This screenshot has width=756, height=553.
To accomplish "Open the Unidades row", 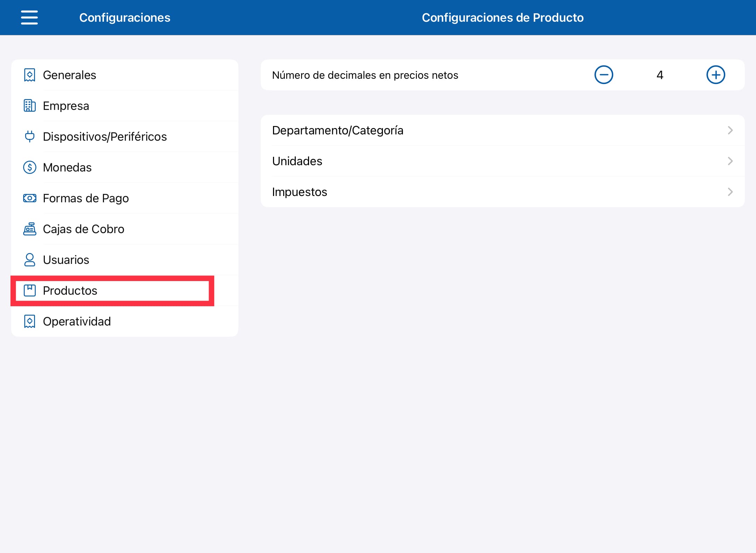I will tap(503, 161).
